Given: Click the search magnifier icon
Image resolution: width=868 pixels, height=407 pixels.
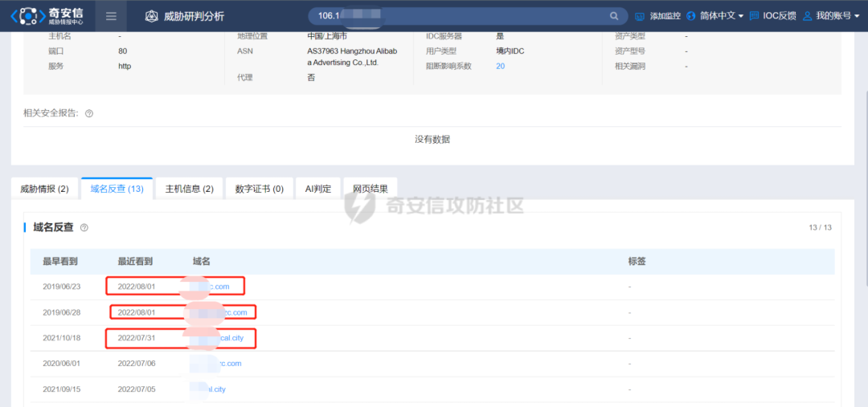Looking at the screenshot, I should [x=614, y=16].
